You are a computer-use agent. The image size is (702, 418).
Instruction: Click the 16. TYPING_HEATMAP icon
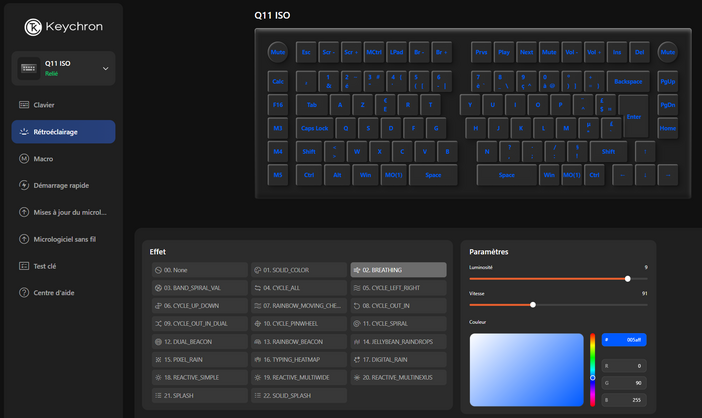pos(257,359)
